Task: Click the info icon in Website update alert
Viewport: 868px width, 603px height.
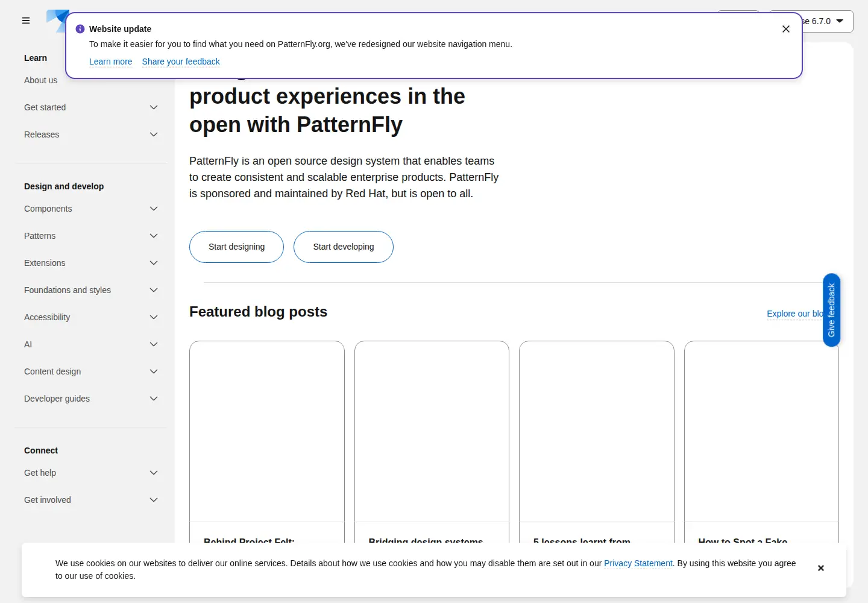Action: point(80,29)
